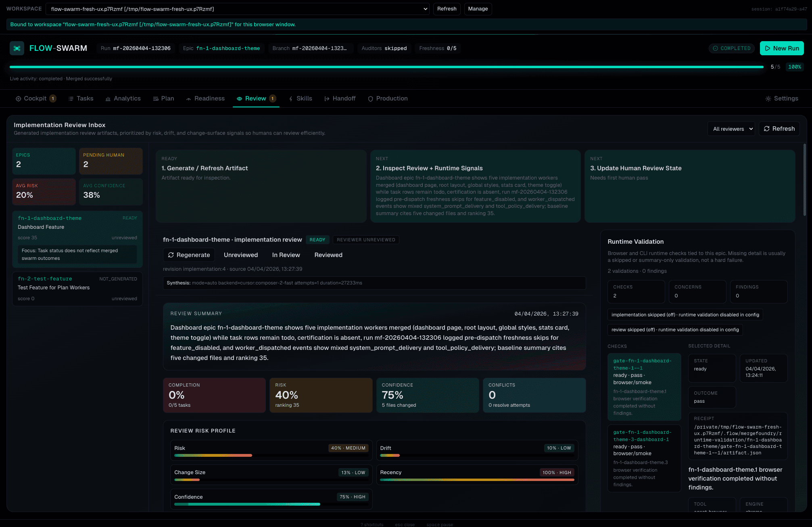Click the Flow-Swarm logo icon
Screen dimensions: 812x527
coord(17,48)
